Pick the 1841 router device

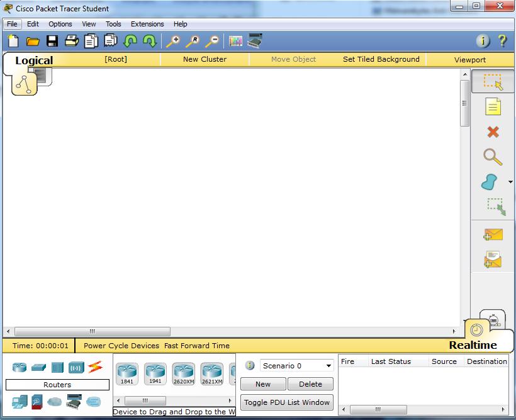126,374
